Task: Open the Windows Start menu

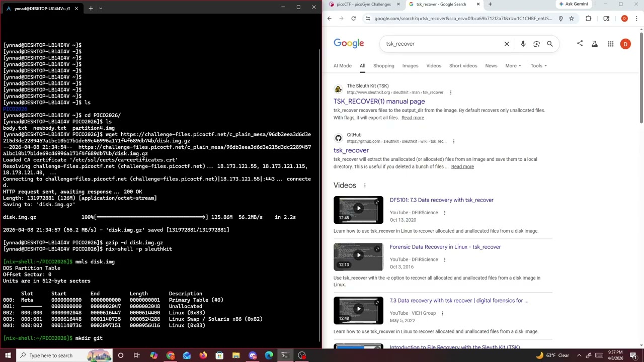Action: (x=8, y=355)
